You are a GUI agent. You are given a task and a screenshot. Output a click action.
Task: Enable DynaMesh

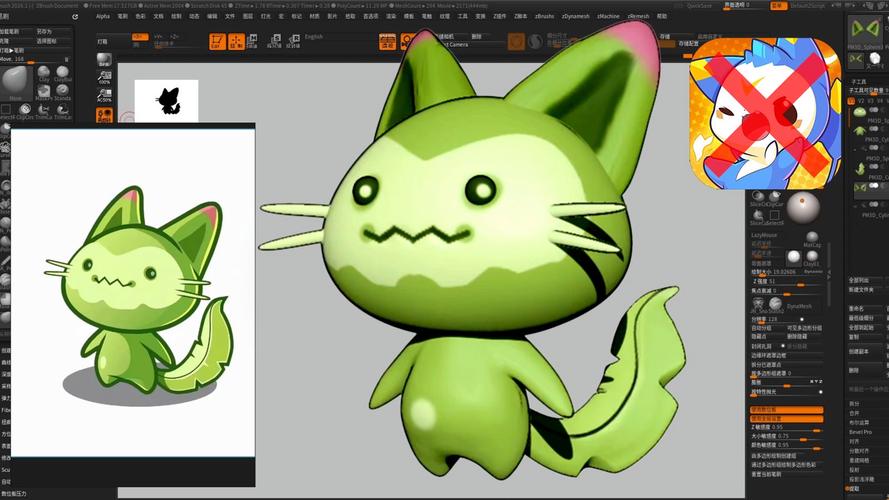coord(798,306)
